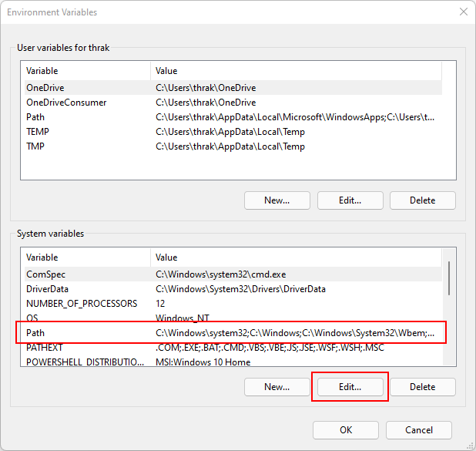
Task: Select the OneDriveConsumer user variable
Action: 233,103
